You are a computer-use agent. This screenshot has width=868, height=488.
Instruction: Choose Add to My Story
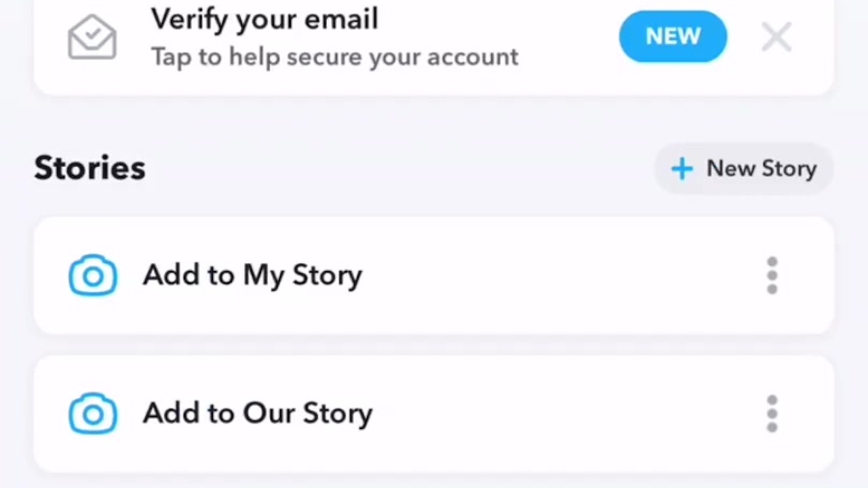252,275
